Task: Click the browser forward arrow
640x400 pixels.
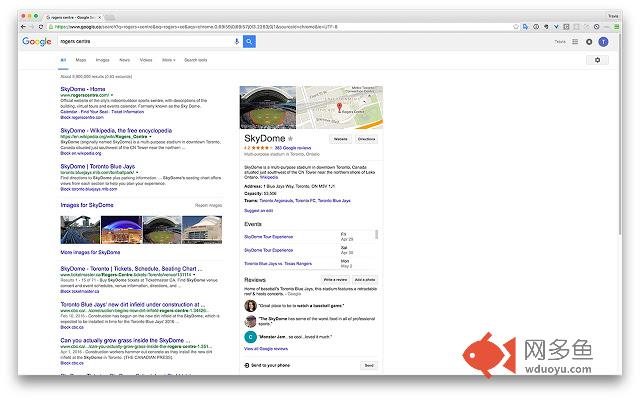Action: point(31,27)
